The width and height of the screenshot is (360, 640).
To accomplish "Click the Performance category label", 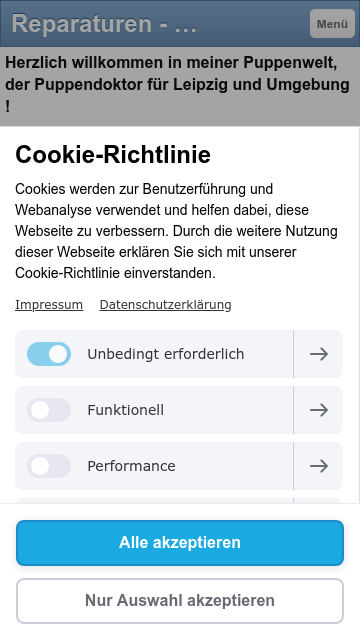I will [131, 466].
